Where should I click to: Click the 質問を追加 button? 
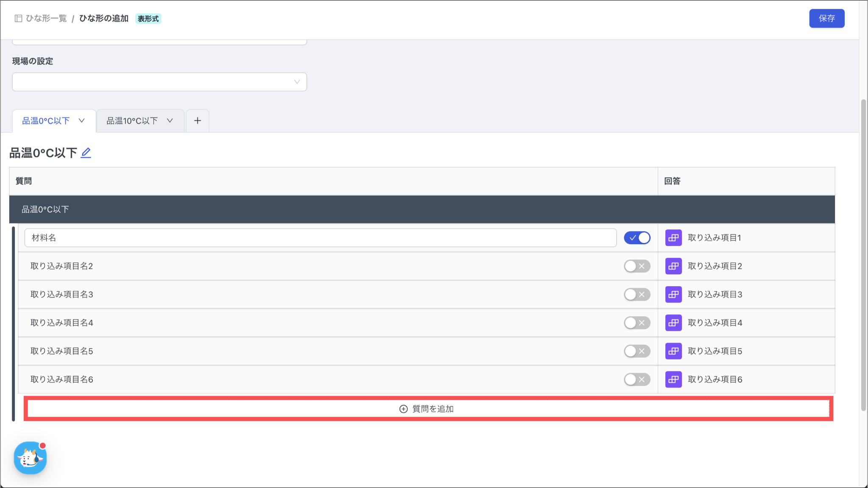pyautogui.click(x=428, y=409)
